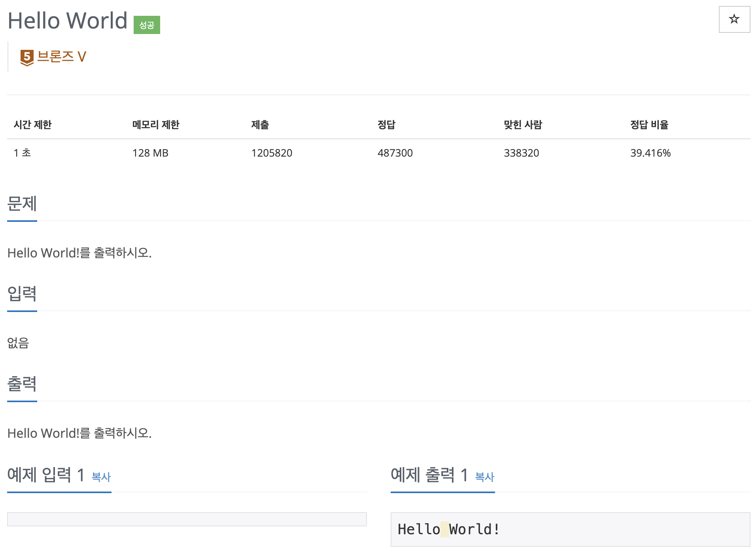This screenshot has height=556, width=756.
Task: Click the 정답 비율 column header
Action: click(650, 125)
